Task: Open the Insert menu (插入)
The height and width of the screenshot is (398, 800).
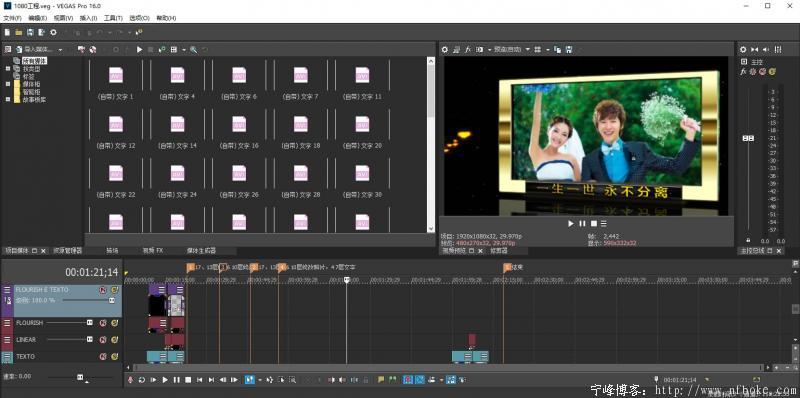Action: tap(88, 18)
